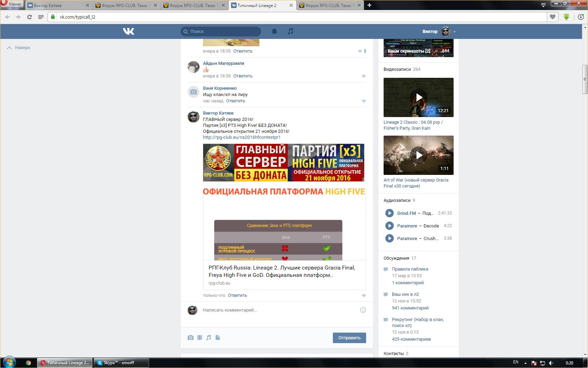588x368 pixels.
Task: Like Ваня Корниенко's comment
Action: pos(364,101)
